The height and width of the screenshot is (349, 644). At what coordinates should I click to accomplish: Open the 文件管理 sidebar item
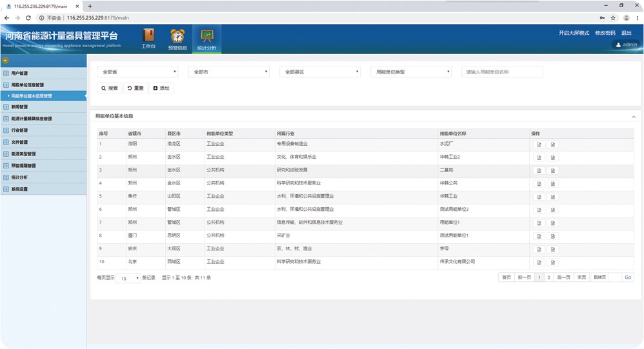[43, 142]
